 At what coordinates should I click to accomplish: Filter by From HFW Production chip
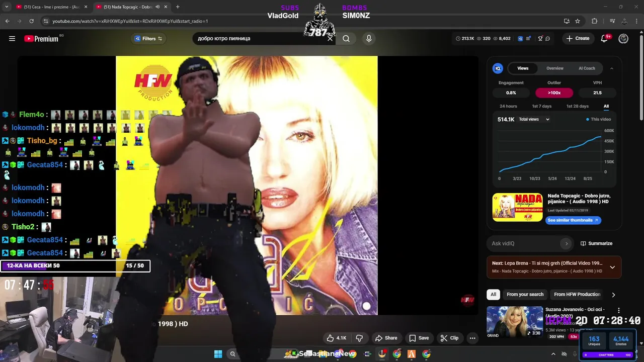[577, 294]
